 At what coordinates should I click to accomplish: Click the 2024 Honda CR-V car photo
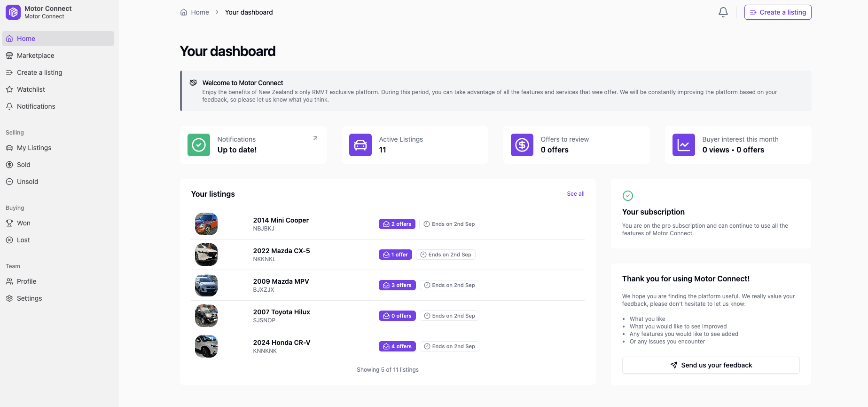coord(206,346)
